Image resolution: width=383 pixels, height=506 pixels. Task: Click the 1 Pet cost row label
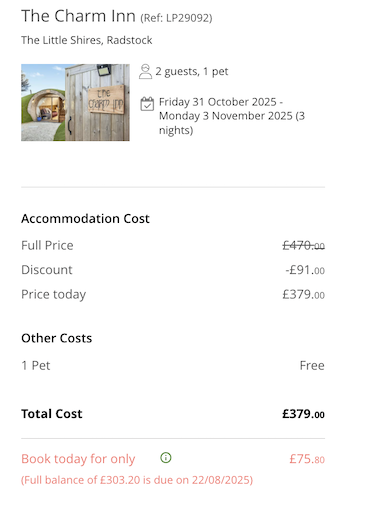coord(36,366)
